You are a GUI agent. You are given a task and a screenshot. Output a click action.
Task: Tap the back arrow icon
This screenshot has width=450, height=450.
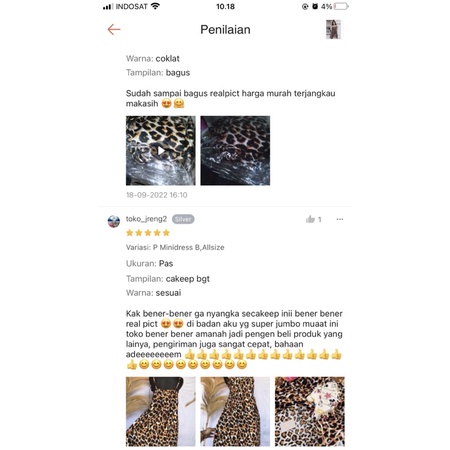(x=114, y=29)
